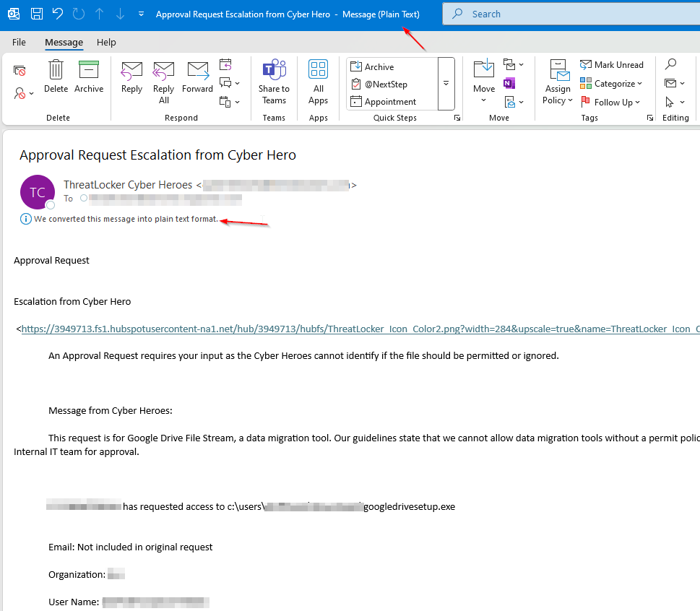Click the 'Internal IT team for approval.' text
This screenshot has width=700, height=611.
pos(77,451)
